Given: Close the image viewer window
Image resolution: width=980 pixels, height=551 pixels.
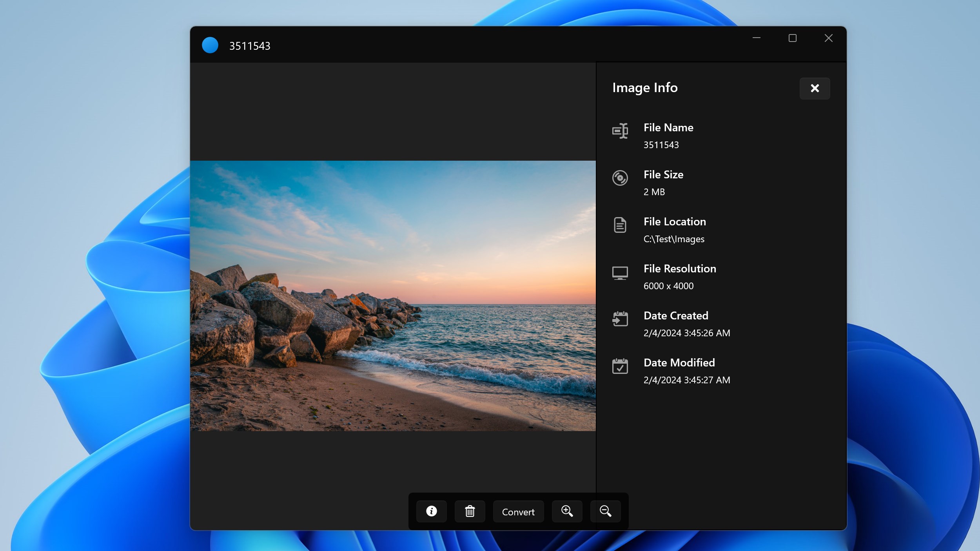Looking at the screenshot, I should (828, 38).
